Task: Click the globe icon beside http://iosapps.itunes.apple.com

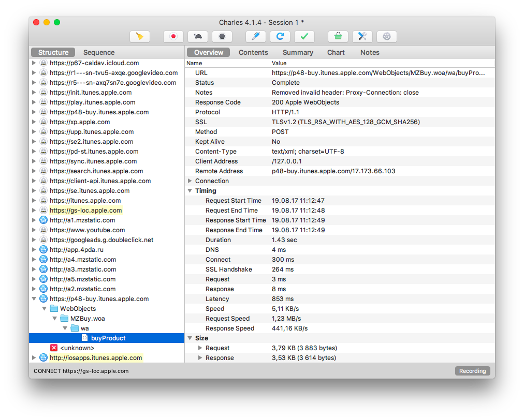Action: click(x=43, y=358)
